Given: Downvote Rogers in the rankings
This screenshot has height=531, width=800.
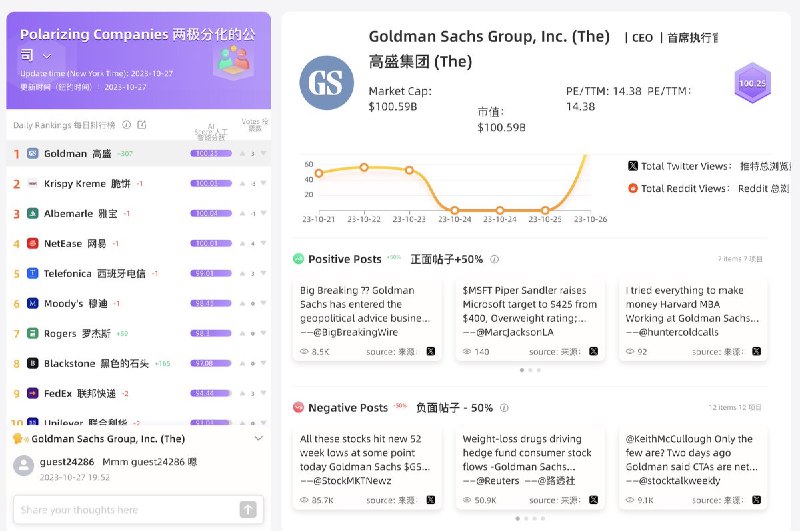Looking at the screenshot, I should click(263, 333).
